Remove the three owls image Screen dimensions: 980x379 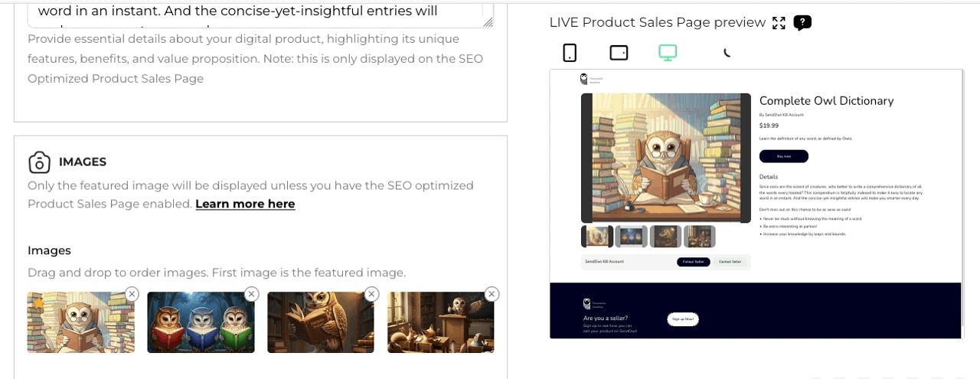click(252, 294)
